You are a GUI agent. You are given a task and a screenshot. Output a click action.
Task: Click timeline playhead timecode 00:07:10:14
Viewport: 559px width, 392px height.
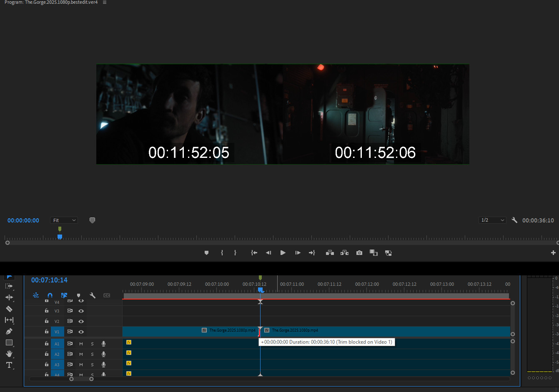49,280
